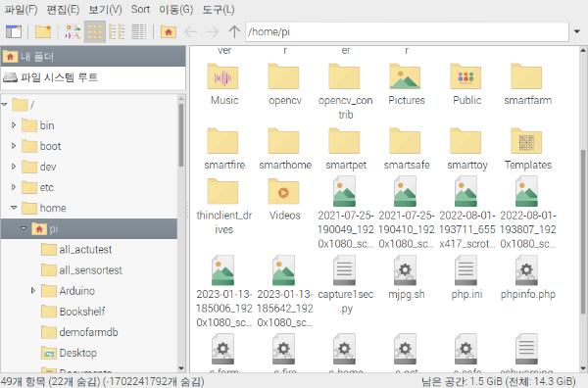Open the 편집(E) menu
This screenshot has width=588, height=388.
[x=63, y=10]
